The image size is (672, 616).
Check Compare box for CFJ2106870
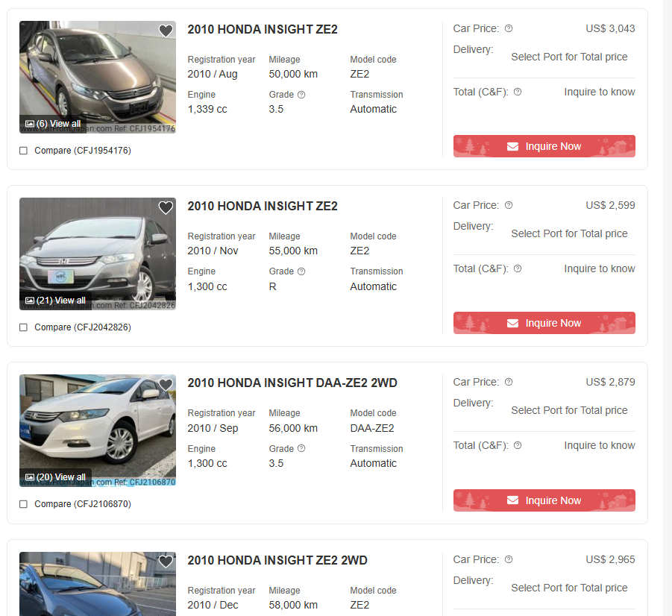(24, 504)
